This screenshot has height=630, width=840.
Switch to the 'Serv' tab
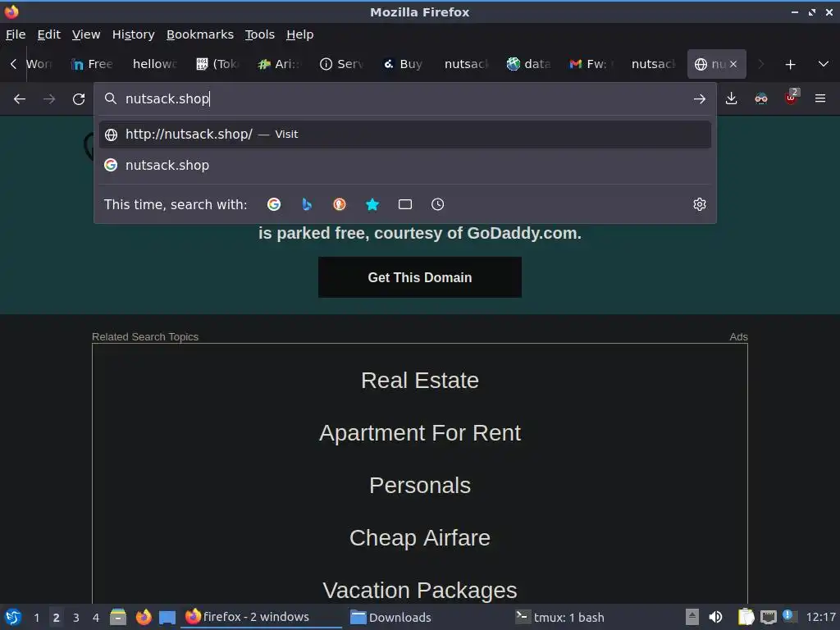[x=341, y=64]
